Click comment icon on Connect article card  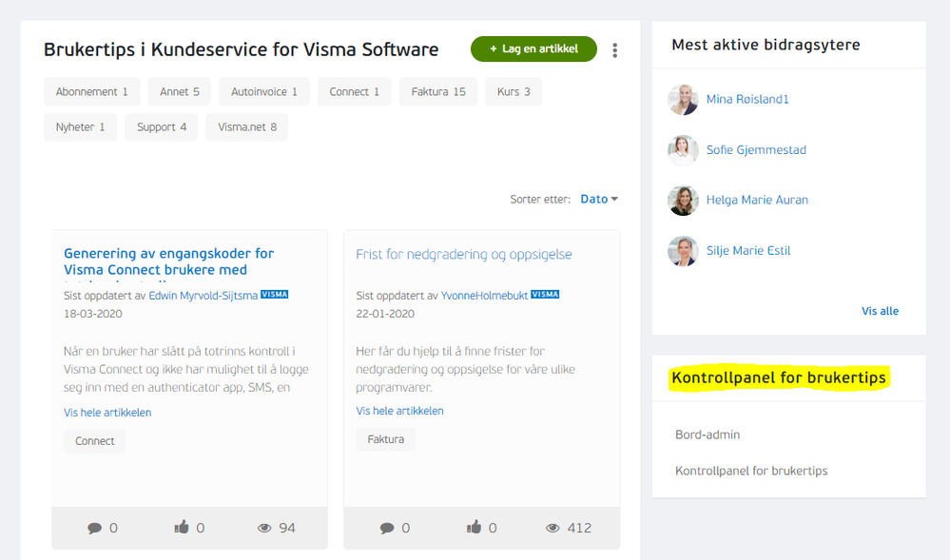point(94,528)
